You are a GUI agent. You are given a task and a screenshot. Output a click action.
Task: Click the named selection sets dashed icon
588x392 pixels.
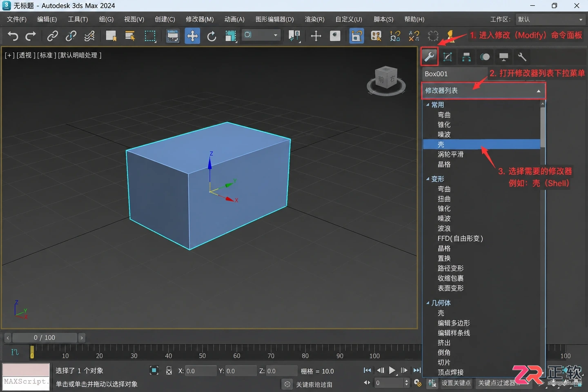tap(433, 36)
